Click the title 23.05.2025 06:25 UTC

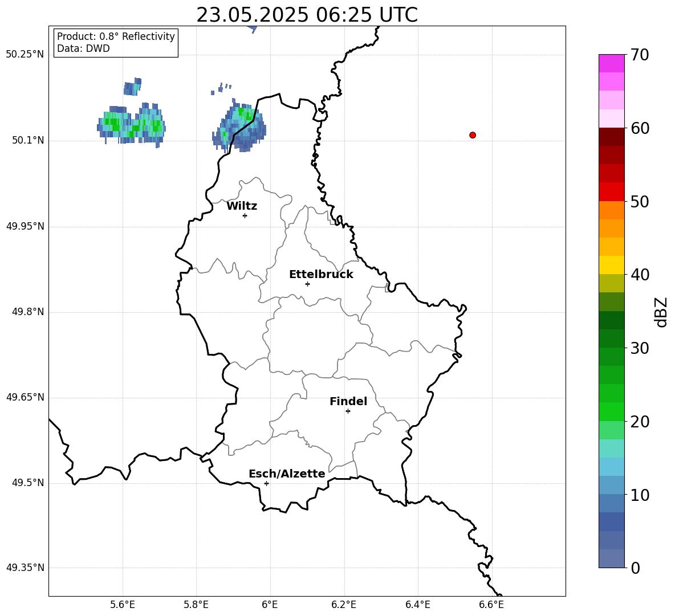click(x=307, y=15)
